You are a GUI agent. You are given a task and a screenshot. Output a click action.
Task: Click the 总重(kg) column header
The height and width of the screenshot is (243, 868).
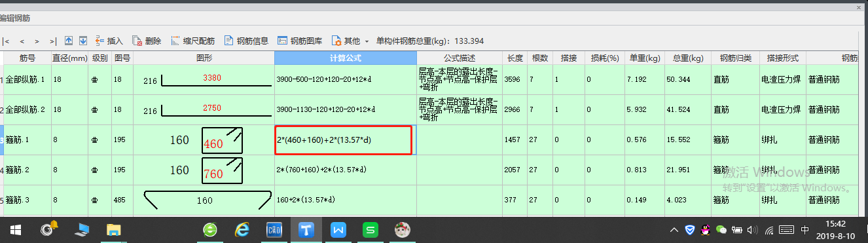click(x=687, y=58)
